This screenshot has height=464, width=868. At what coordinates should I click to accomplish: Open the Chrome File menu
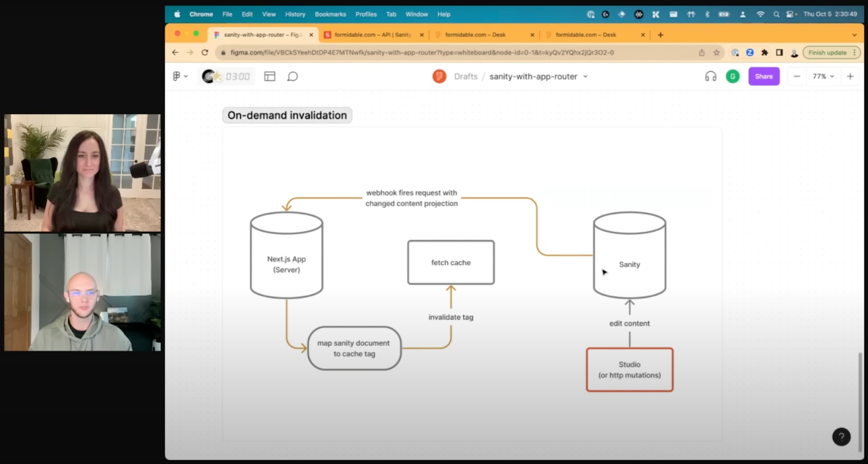[x=227, y=14]
